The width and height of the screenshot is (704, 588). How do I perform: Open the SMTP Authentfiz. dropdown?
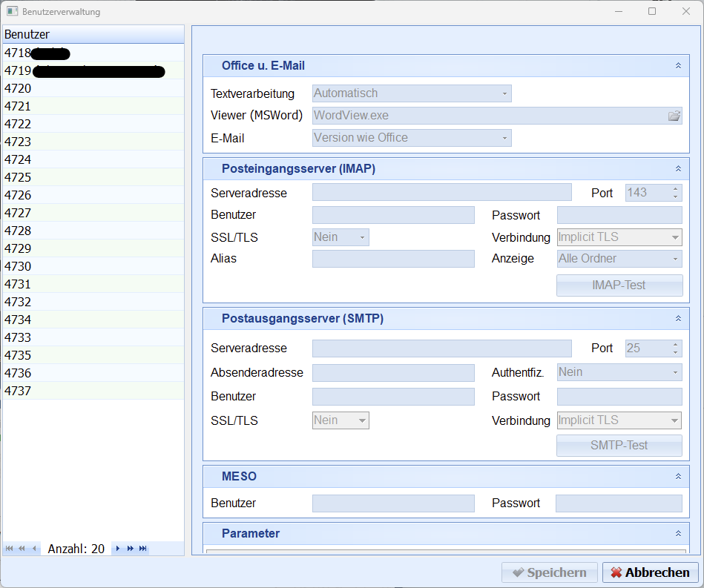tap(675, 372)
